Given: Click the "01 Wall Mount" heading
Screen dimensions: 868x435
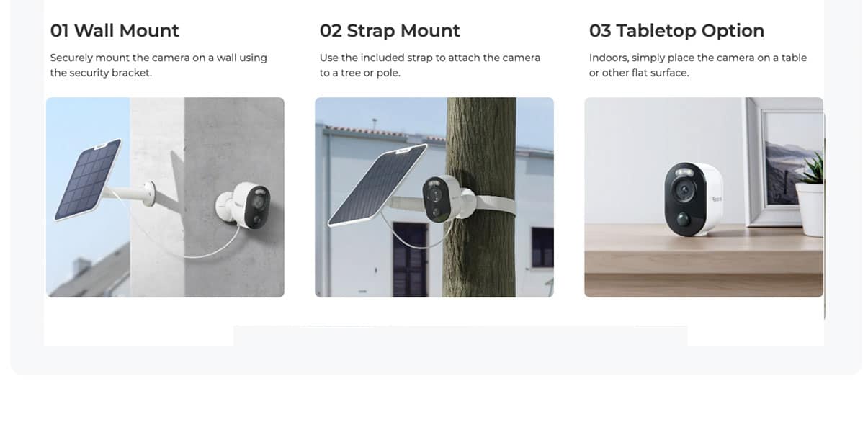Looking at the screenshot, I should [115, 31].
